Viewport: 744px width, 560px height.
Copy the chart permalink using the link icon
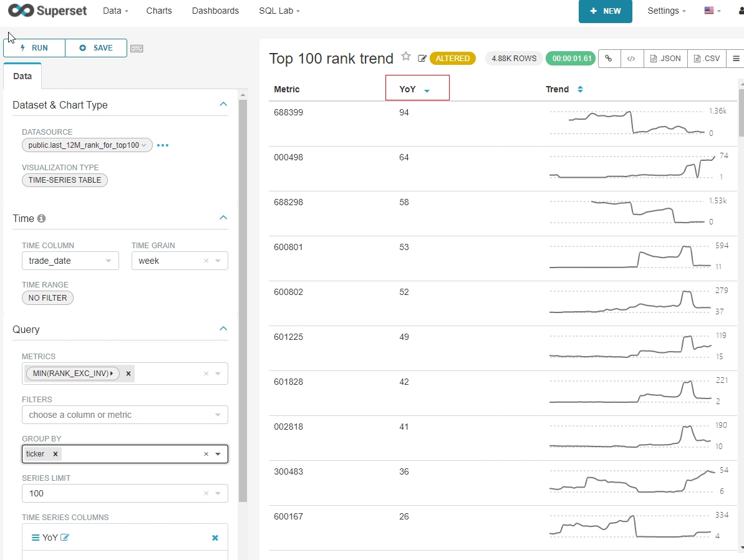coord(609,58)
